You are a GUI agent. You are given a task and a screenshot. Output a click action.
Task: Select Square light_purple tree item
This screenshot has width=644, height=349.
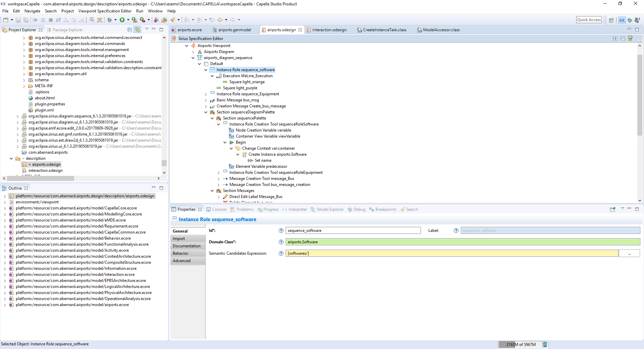(240, 88)
